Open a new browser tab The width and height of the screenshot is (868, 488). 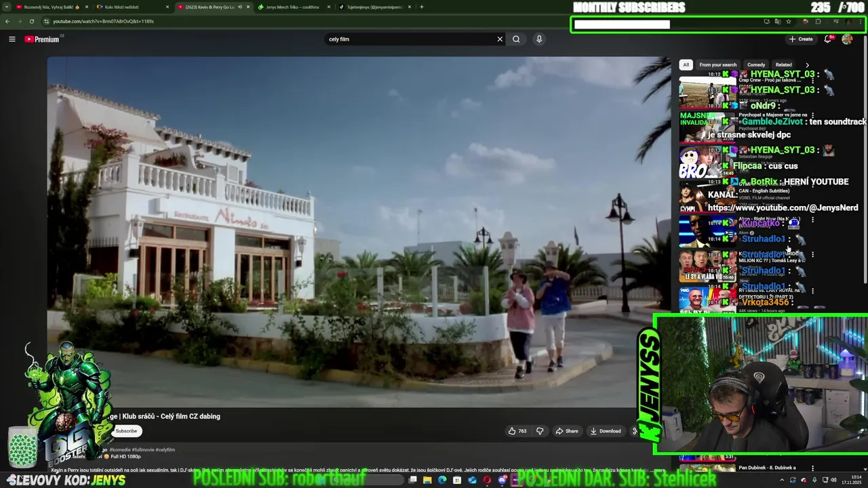pos(422,7)
